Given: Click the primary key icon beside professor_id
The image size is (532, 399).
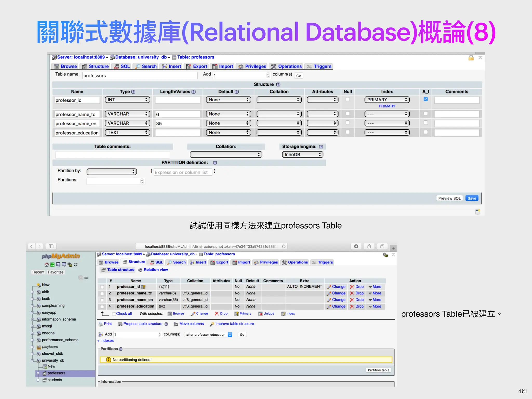Looking at the screenshot, I should pos(143,287).
